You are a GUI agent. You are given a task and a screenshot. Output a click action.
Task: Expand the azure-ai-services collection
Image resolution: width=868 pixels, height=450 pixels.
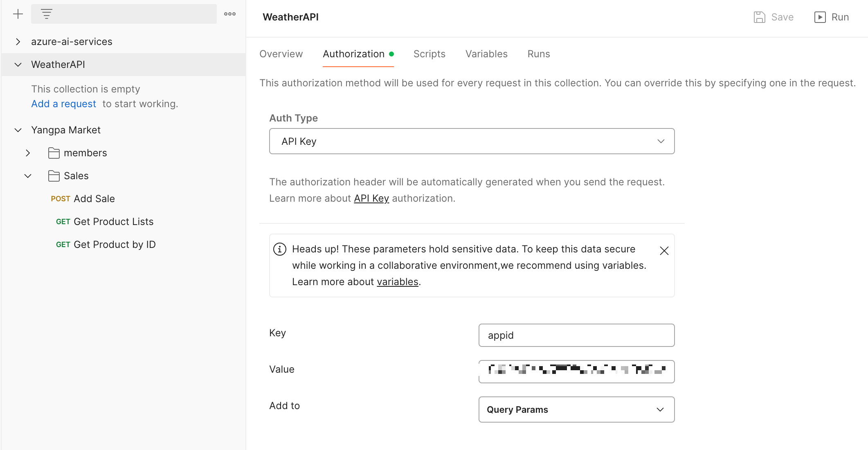coord(18,42)
